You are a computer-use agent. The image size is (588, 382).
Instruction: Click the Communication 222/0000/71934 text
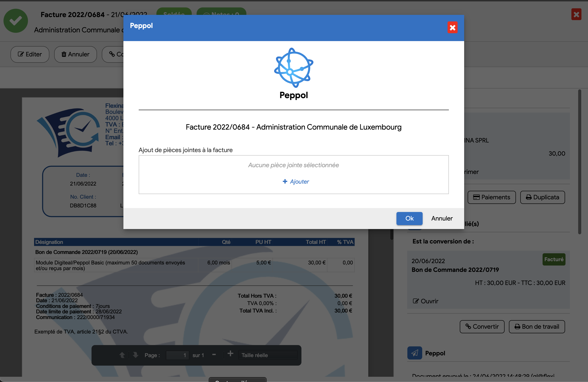click(75, 317)
